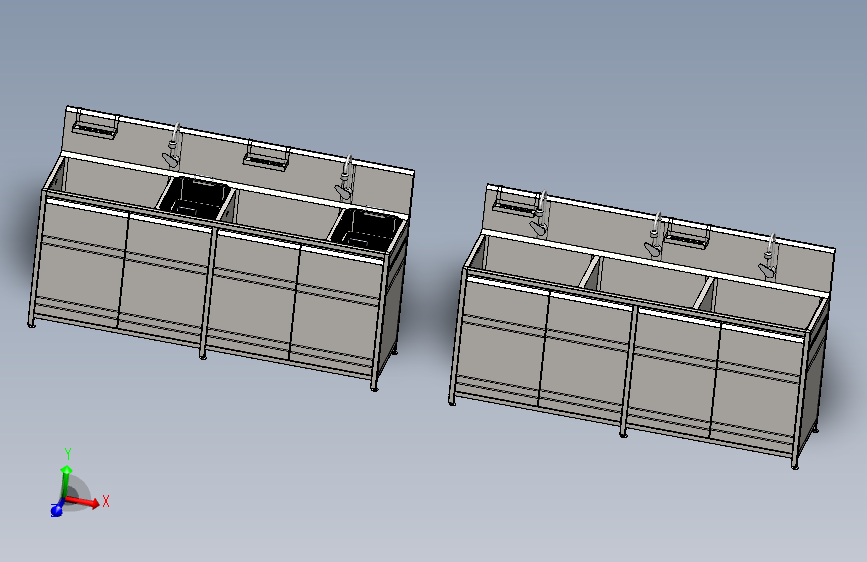This screenshot has width=867, height=562.
Task: Click the red X axis arrow of the triad
Action: click(x=83, y=502)
